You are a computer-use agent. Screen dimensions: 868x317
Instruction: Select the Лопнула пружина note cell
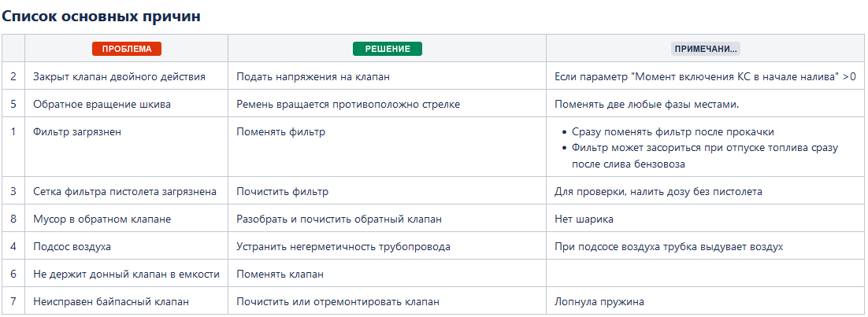click(706, 301)
